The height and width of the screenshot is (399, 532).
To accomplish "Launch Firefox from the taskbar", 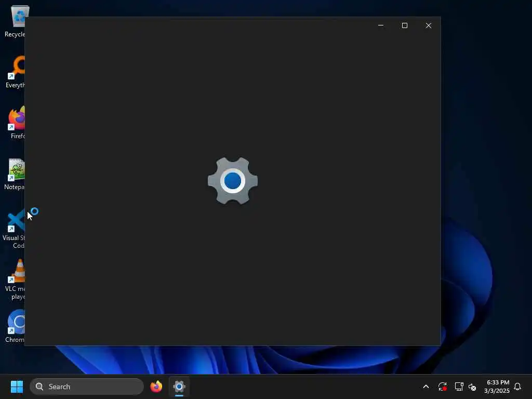I will click(156, 387).
